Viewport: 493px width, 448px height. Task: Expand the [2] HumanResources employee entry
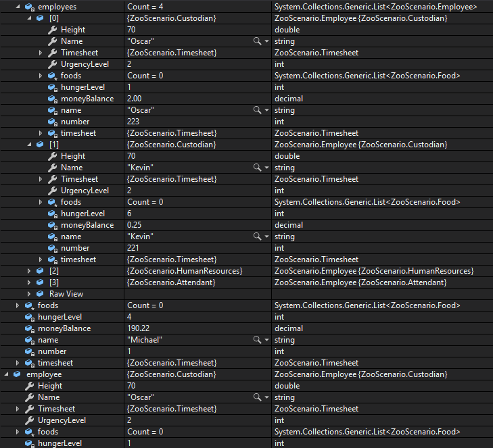[x=29, y=271]
